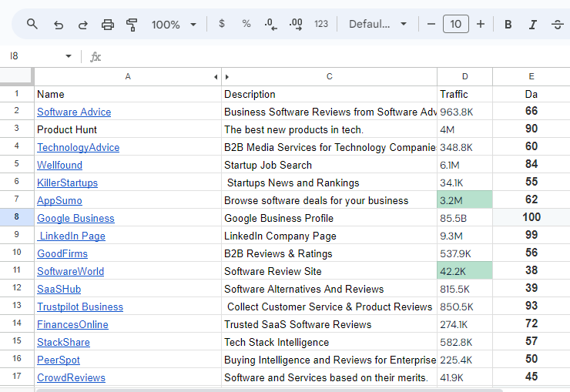Increase decimal places
Viewport: 570px width, 392px height.
(x=296, y=25)
